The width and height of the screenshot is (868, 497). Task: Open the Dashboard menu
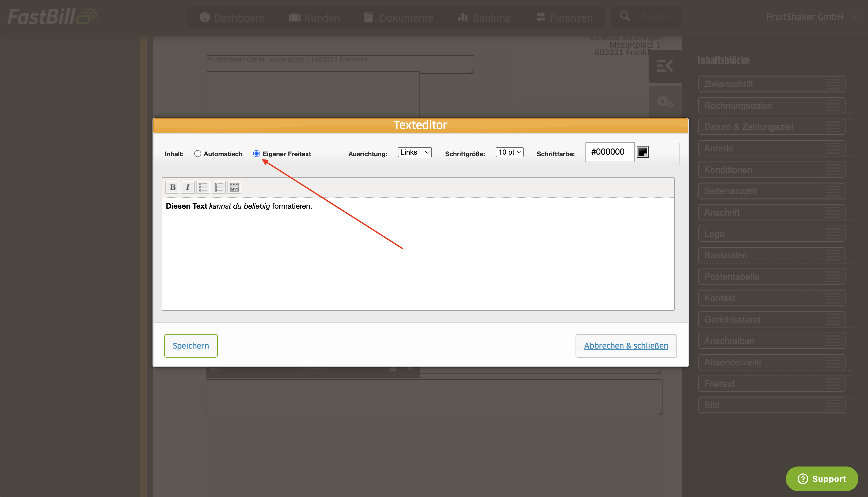click(232, 17)
